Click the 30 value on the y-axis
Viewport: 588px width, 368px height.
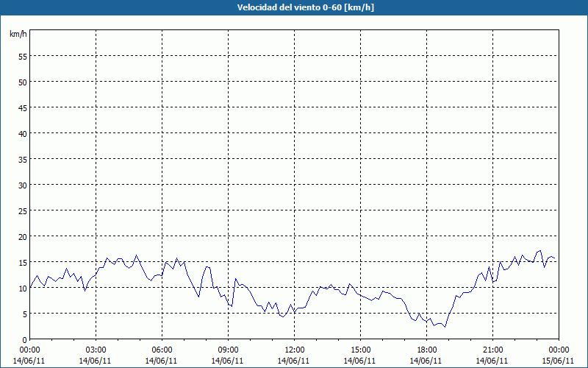pos(23,185)
